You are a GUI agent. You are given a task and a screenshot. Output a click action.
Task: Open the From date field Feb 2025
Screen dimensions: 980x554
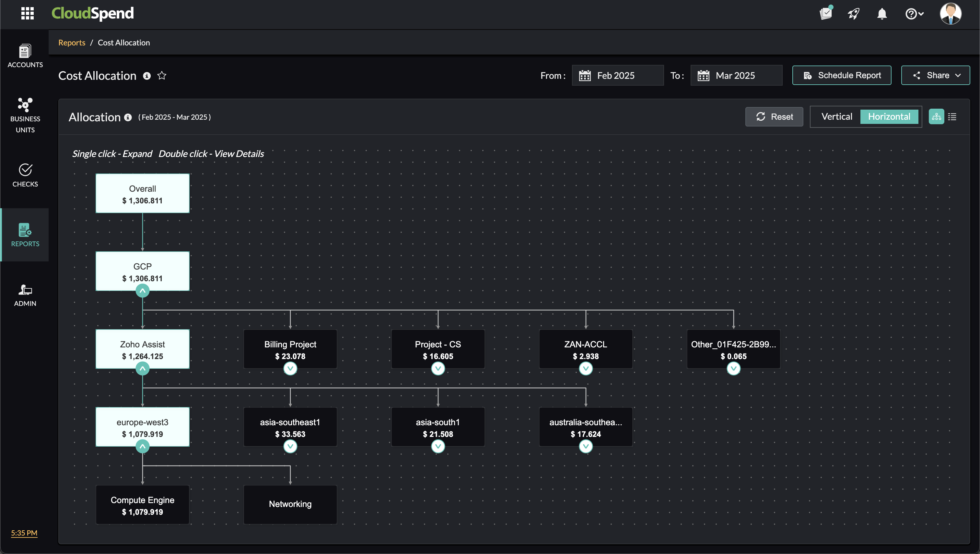click(x=617, y=75)
